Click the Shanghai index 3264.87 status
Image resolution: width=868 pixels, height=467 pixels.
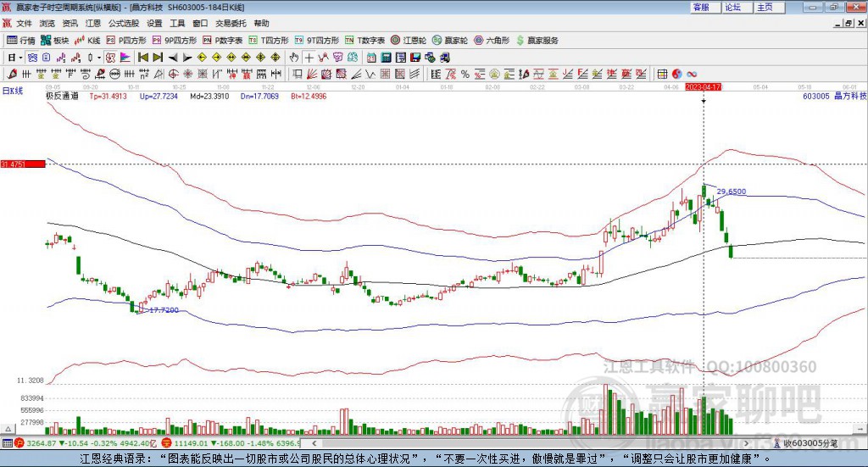coord(41,443)
